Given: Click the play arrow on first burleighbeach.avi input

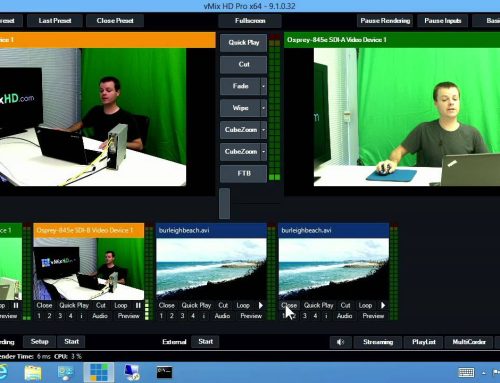Looking at the screenshot, I should point(261,305).
